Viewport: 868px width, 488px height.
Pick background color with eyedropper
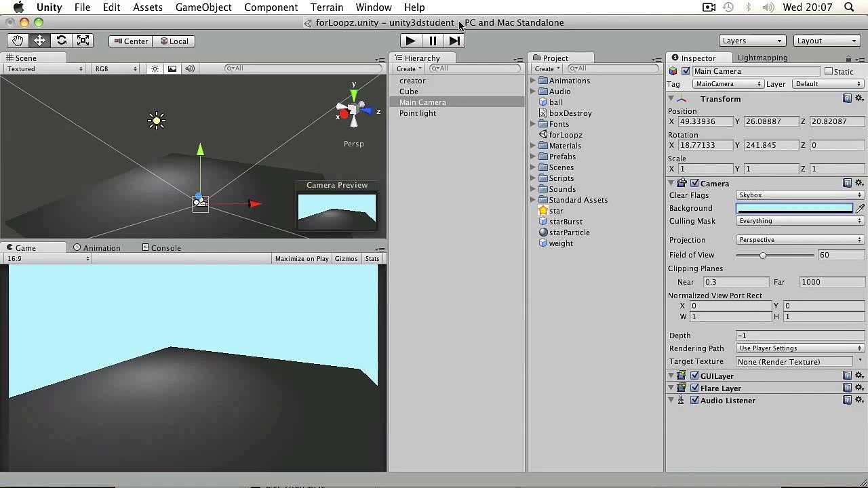(x=860, y=209)
